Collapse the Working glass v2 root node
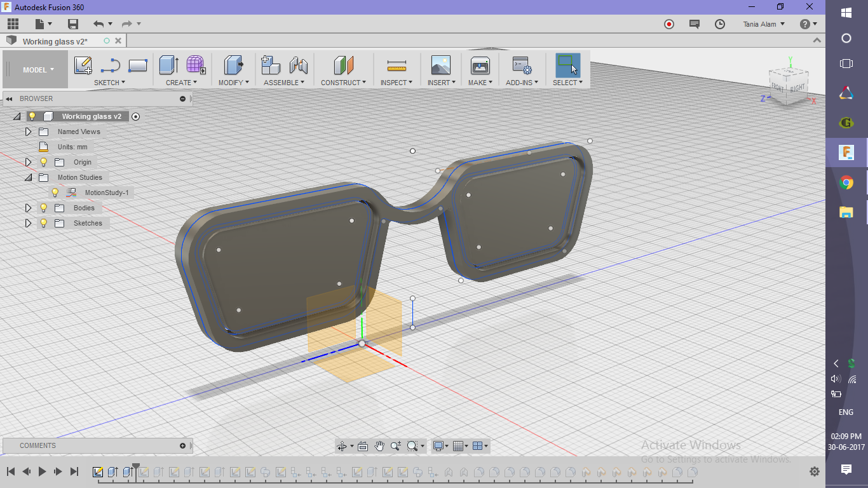The image size is (868, 488). pyautogui.click(x=17, y=116)
